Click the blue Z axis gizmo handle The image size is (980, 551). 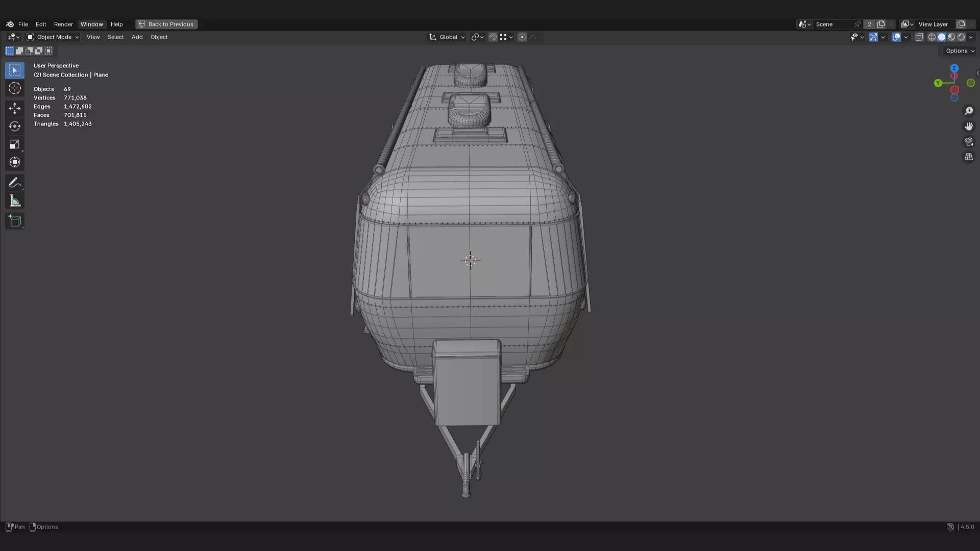click(954, 68)
